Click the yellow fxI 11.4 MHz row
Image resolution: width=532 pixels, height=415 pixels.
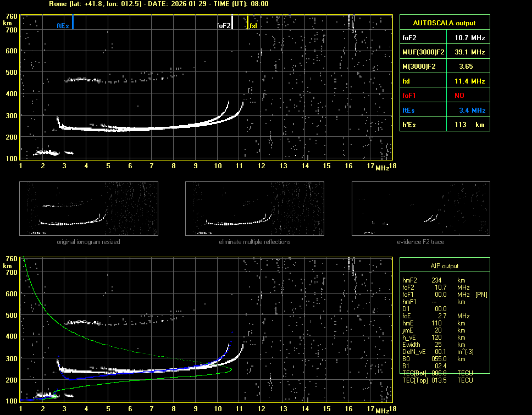pos(444,81)
